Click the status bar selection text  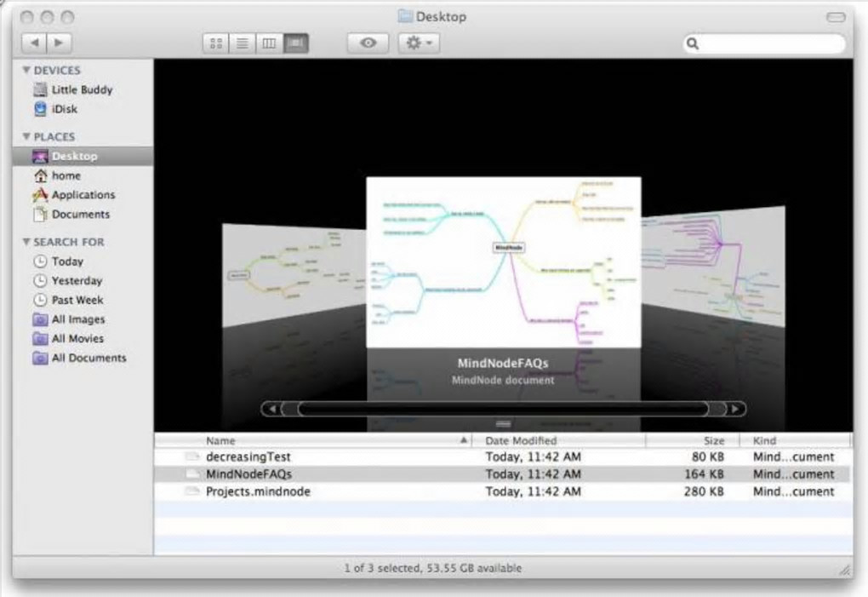coord(433,568)
